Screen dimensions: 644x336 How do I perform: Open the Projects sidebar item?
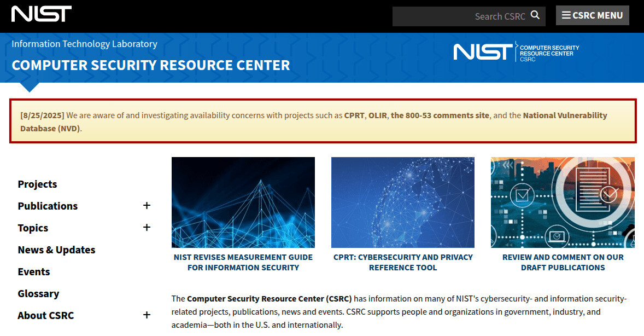coord(37,184)
